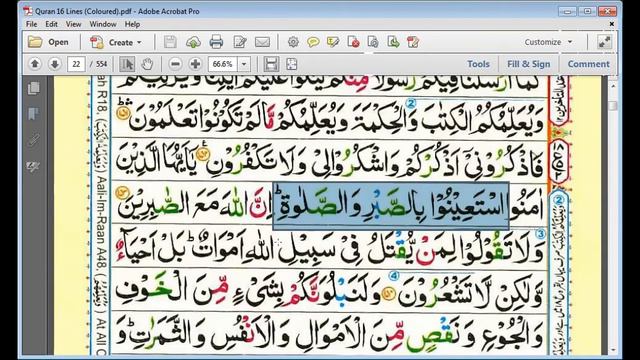The height and width of the screenshot is (360, 640).
Task: Add a sticky note comment icon
Action: pos(313,42)
